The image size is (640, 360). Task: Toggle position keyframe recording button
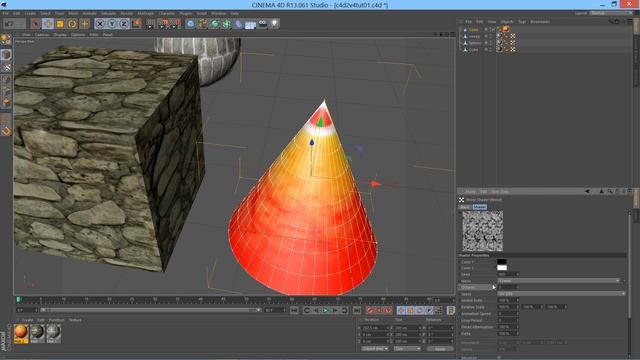pos(401,311)
